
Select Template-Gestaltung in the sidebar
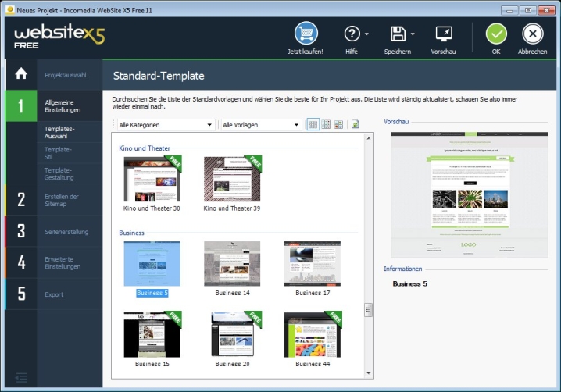(x=59, y=173)
